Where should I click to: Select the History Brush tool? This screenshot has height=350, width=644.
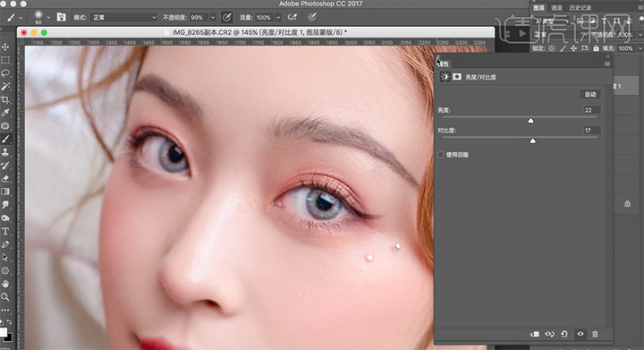[5, 166]
